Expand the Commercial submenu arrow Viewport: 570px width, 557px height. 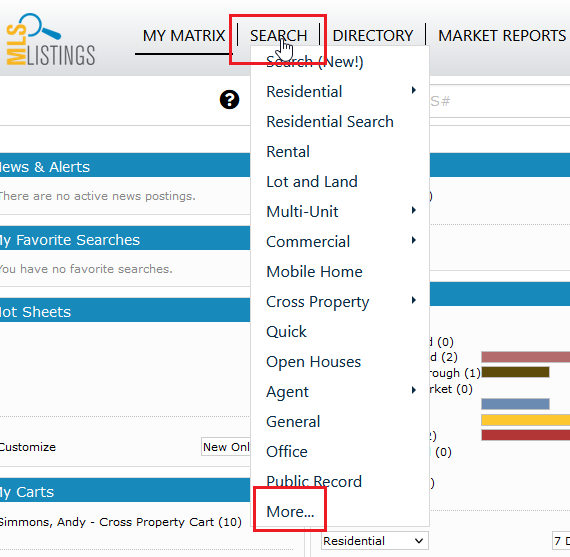click(414, 240)
